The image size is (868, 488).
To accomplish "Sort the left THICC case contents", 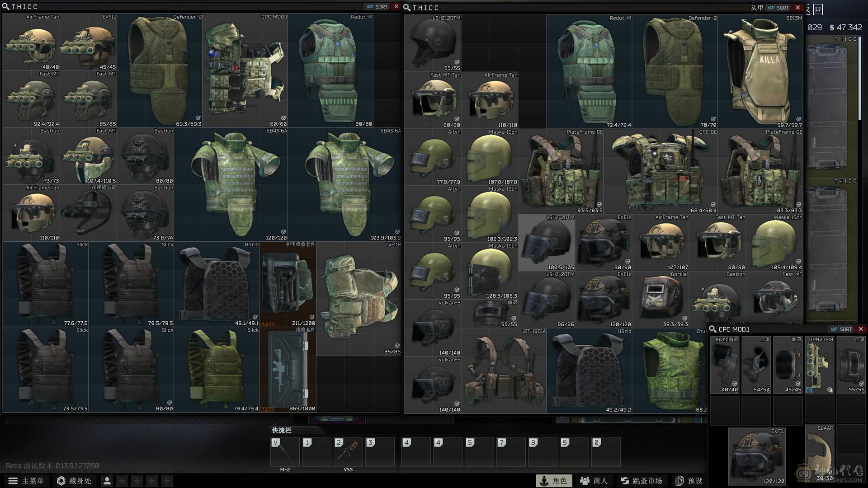I will point(377,7).
